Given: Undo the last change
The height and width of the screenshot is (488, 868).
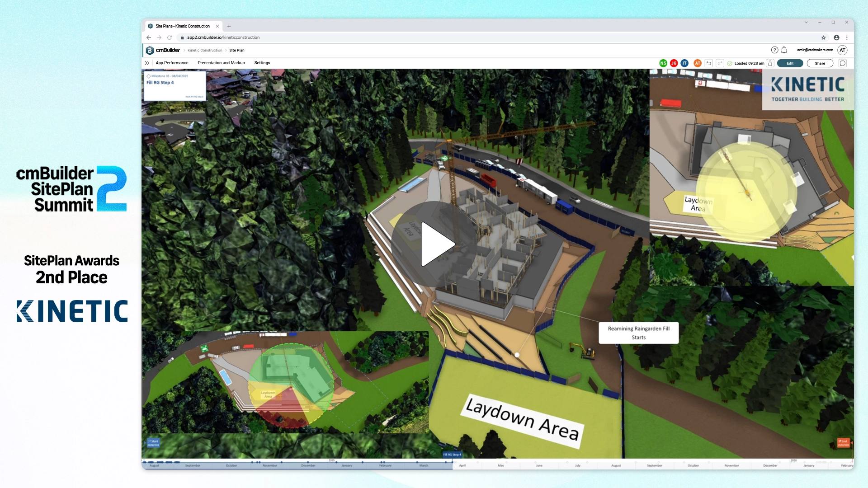Looking at the screenshot, I should pos(709,63).
